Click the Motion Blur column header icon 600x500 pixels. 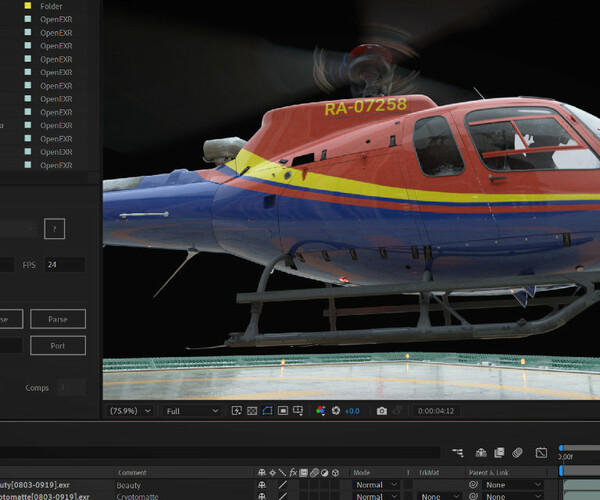[314, 473]
